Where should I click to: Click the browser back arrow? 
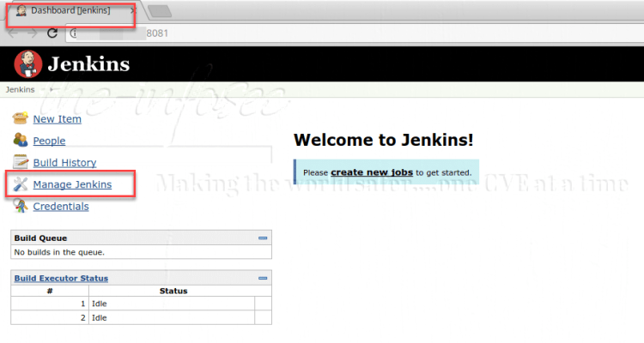14,33
